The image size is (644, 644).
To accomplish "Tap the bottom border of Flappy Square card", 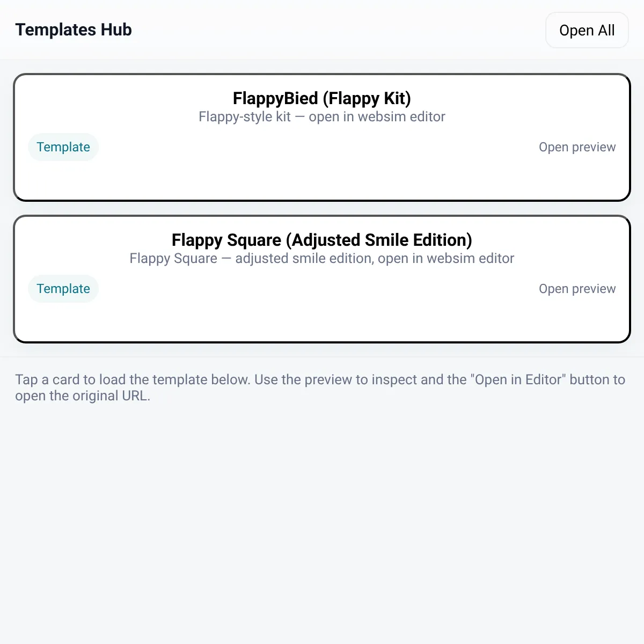I will point(322,342).
